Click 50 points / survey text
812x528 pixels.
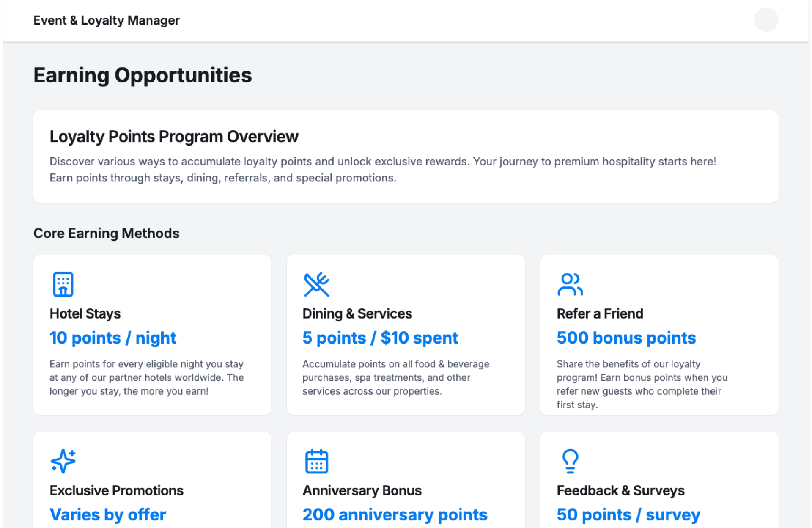pyautogui.click(x=628, y=514)
